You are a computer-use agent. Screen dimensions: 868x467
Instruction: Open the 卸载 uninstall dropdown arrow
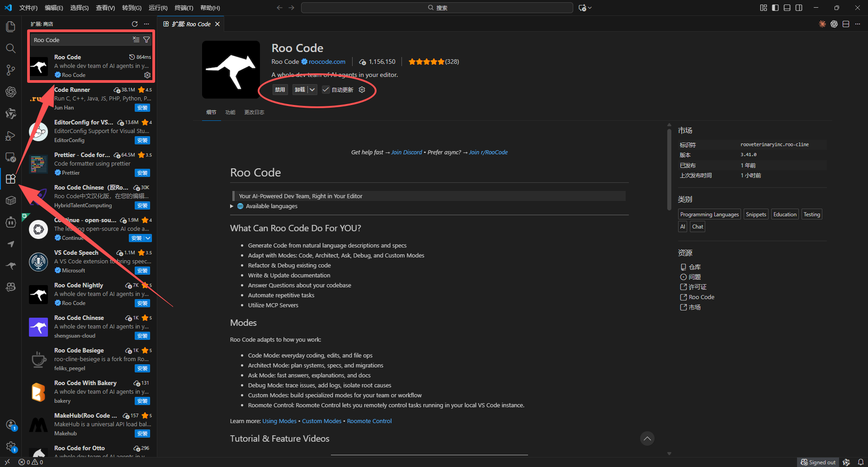point(312,90)
